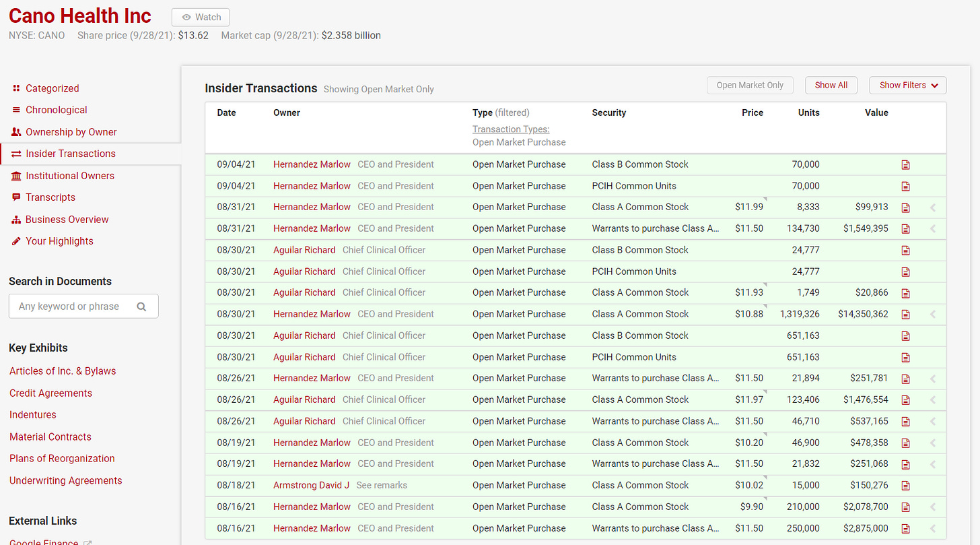The image size is (980, 545).
Task: Expand the $1,549,395 row with the arrow
Action: 933,229
